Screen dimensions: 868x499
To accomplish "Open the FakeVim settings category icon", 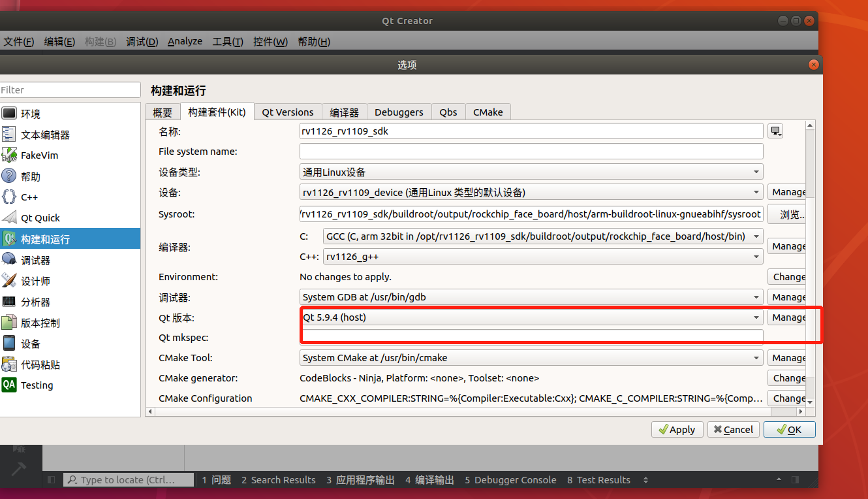I will click(9, 155).
